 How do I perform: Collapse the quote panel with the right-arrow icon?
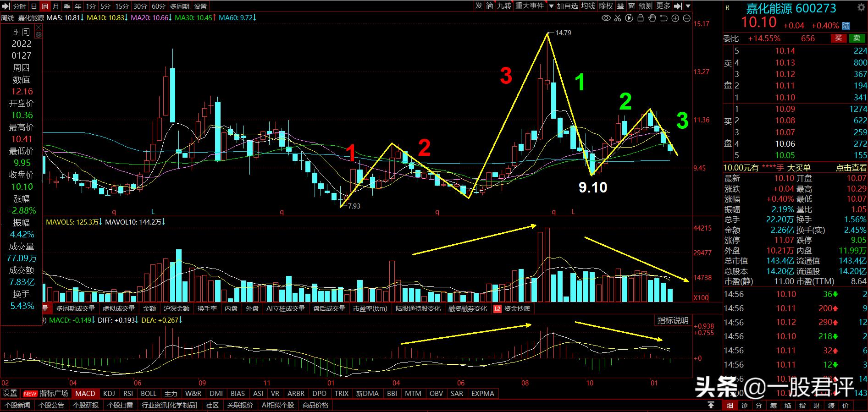[x=678, y=6]
